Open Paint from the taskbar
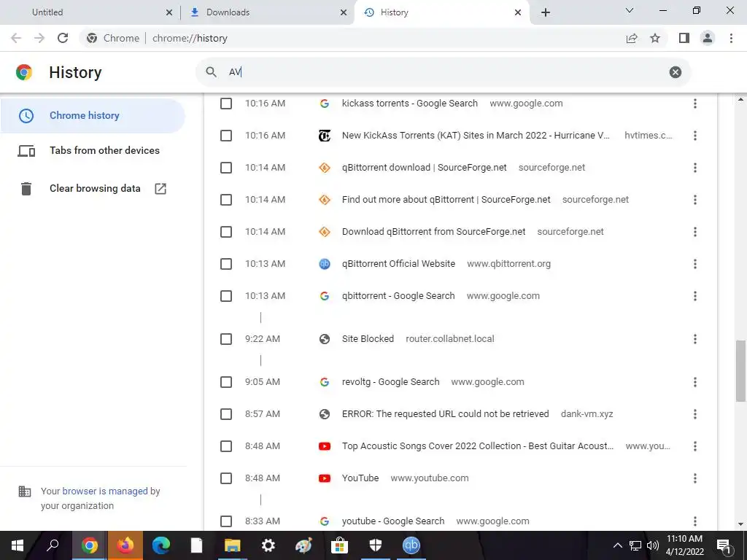The width and height of the screenshot is (747, 560). point(304,545)
